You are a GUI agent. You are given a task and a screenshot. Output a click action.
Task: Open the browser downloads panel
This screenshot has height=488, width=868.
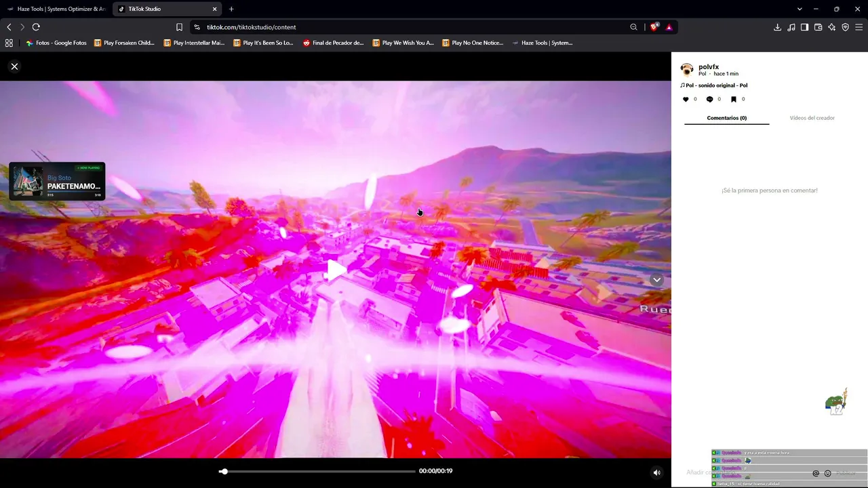click(777, 27)
